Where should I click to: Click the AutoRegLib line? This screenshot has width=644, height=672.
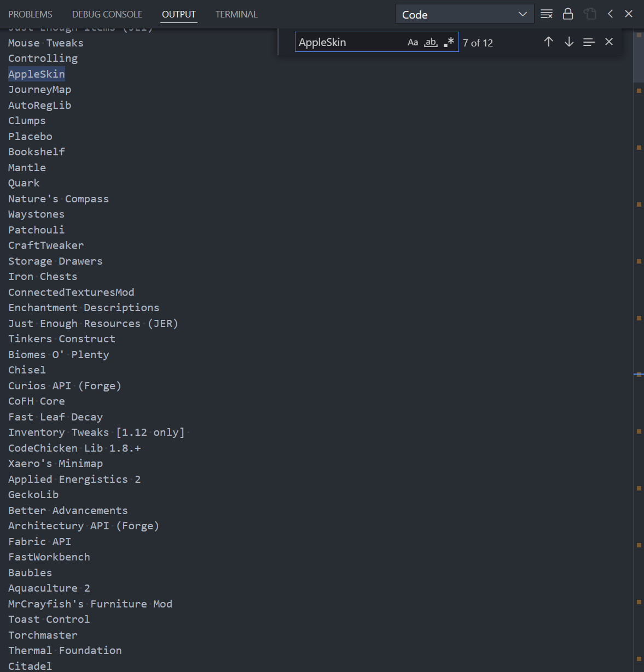pos(39,105)
